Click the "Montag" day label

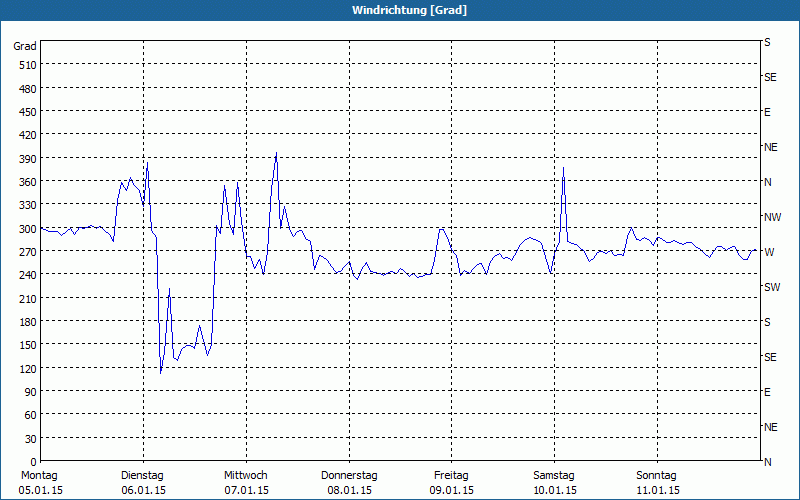pos(39,476)
